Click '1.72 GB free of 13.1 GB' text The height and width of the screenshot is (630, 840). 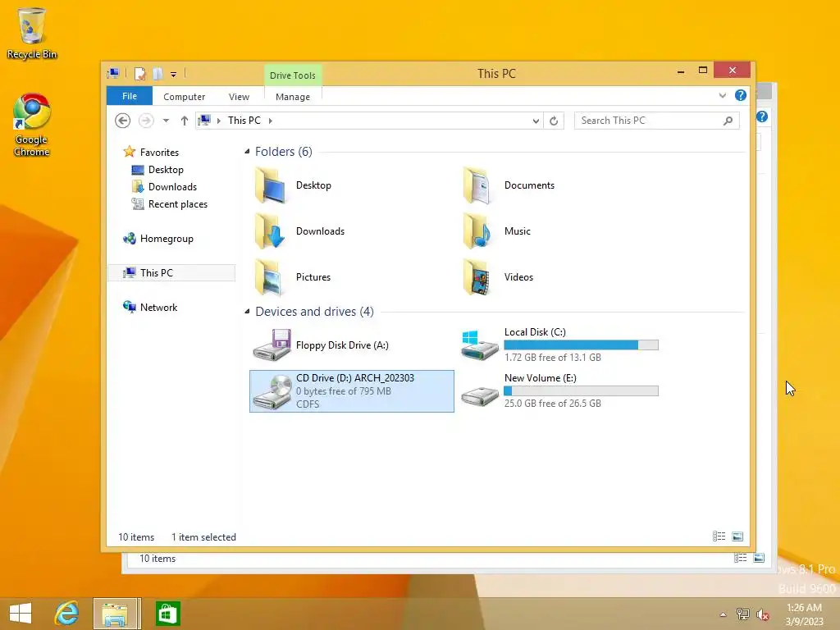coord(552,358)
